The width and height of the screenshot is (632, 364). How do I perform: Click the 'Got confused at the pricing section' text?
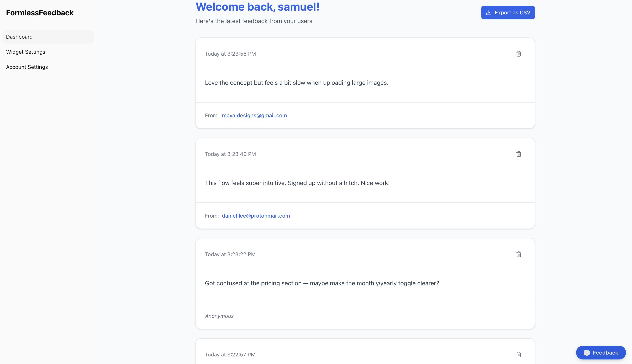point(322,283)
